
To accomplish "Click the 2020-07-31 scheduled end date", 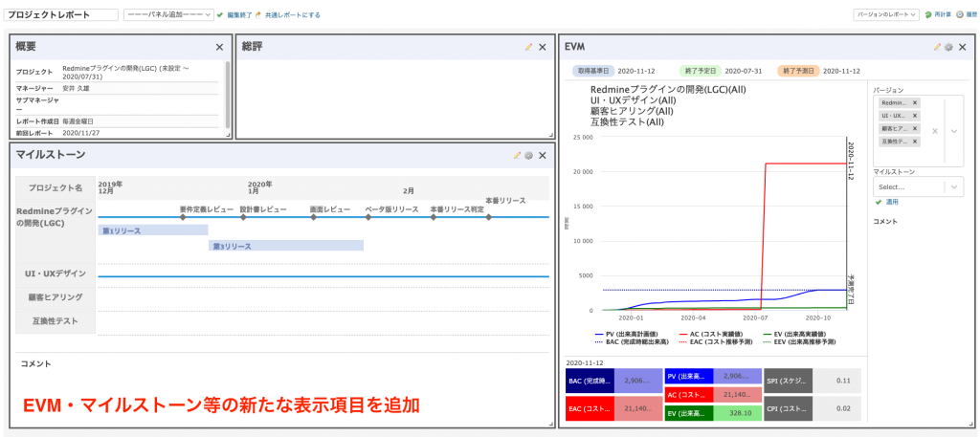I will tap(742, 71).
